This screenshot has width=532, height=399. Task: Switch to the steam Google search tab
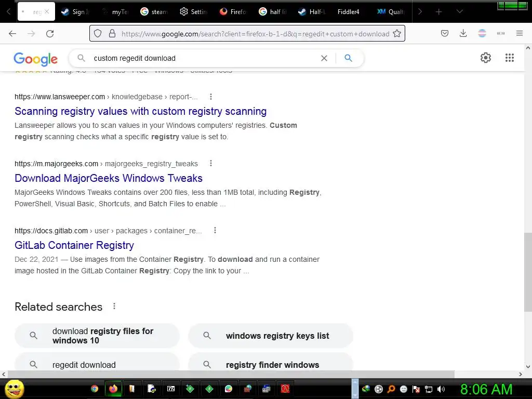(x=155, y=12)
